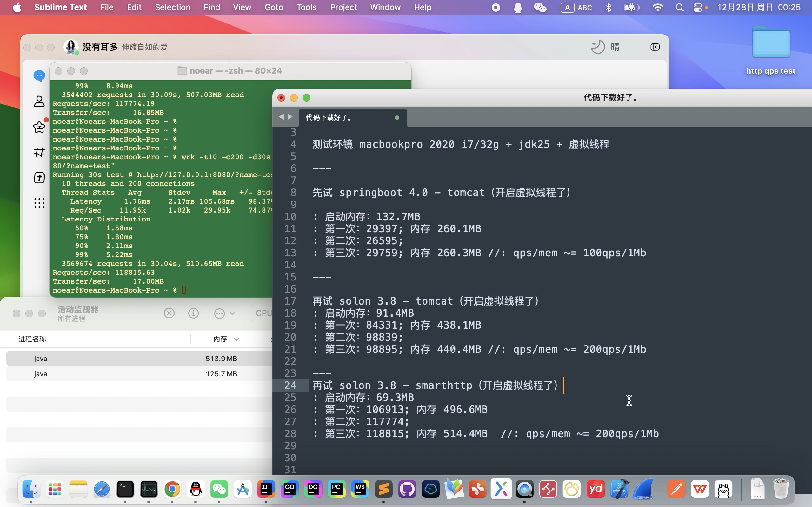Viewport: 812px width, 507px height.
Task: Click the quit process X button in 活动监视器
Action: (x=169, y=313)
